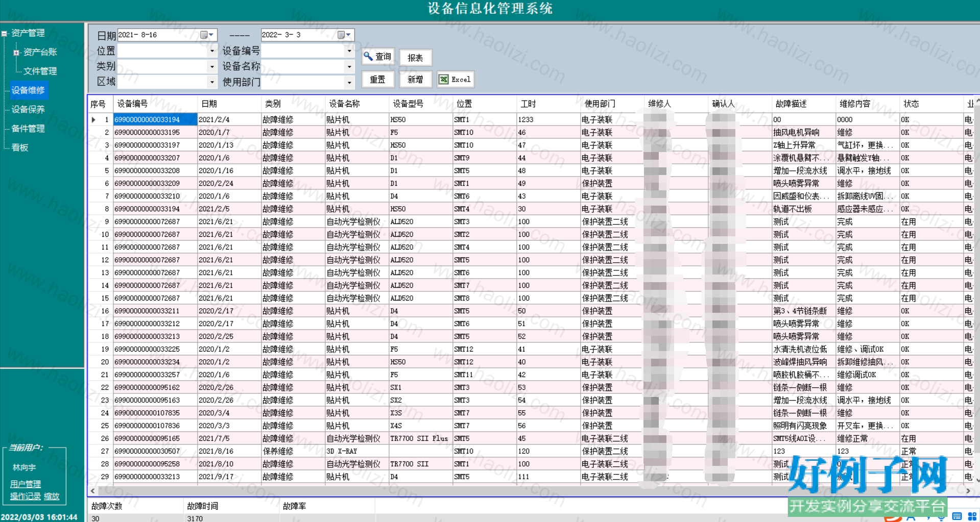Select row 27 device name 3D X-RAY
The height and width of the screenshot is (522, 980).
(x=357, y=451)
